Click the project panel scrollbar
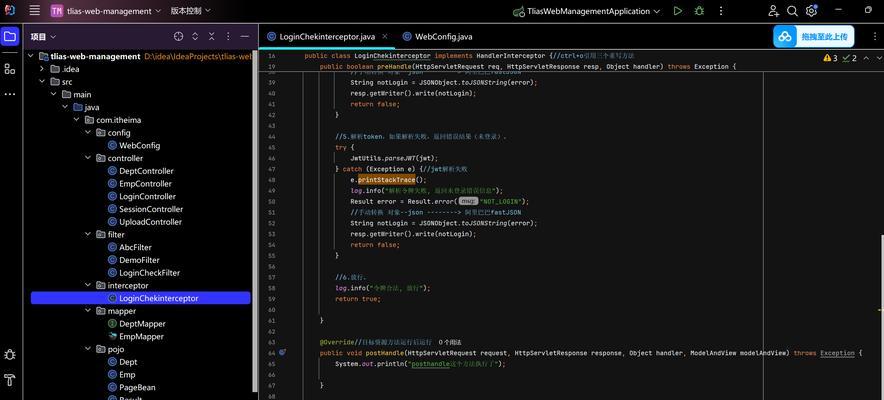The image size is (884, 400). (x=255, y=220)
